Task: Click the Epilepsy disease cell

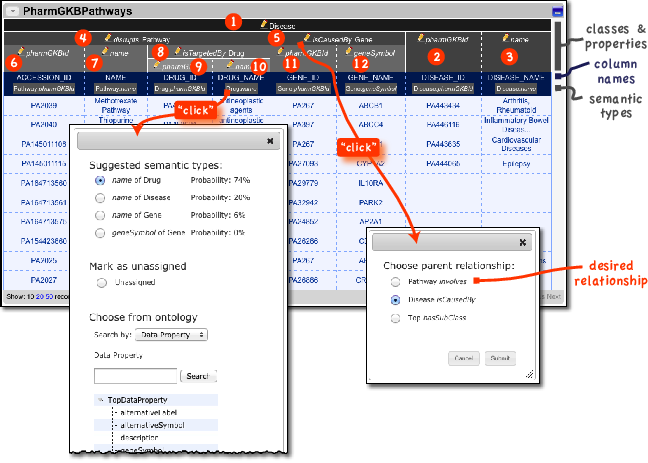Action: coord(516,164)
